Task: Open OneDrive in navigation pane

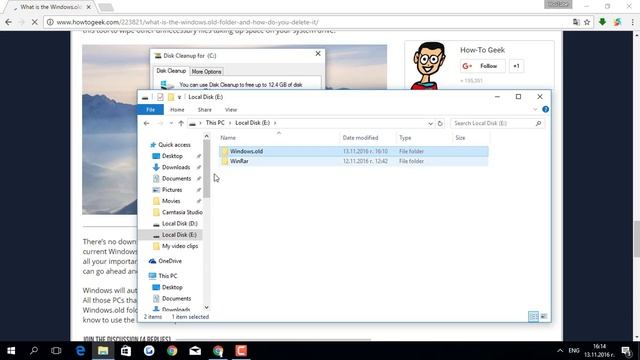Action: (x=170, y=261)
